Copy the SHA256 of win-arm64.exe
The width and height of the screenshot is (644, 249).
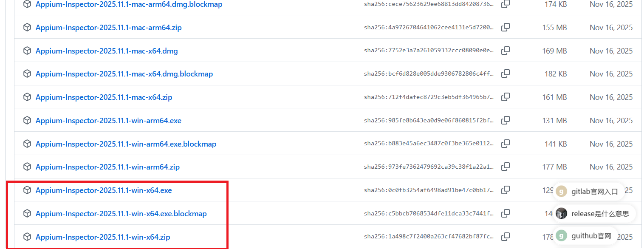[506, 120]
